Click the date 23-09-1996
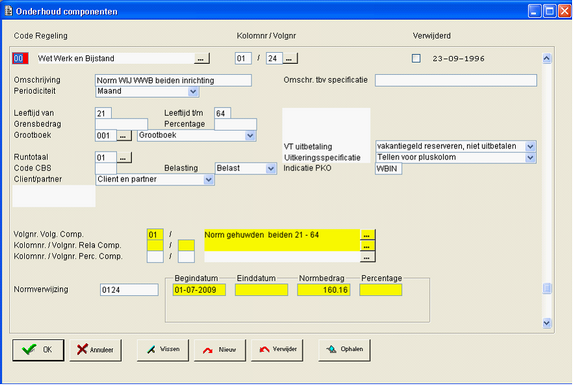Image resolution: width=573 pixels, height=385 pixels. click(x=458, y=58)
